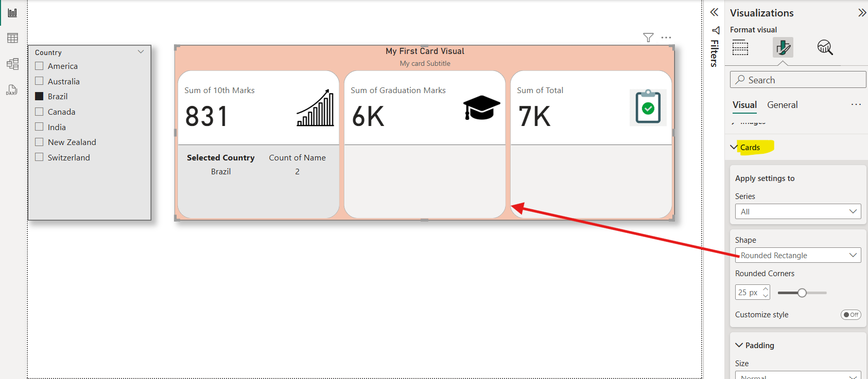
Task: Click the Rounded Corners slider handle
Action: 802,293
